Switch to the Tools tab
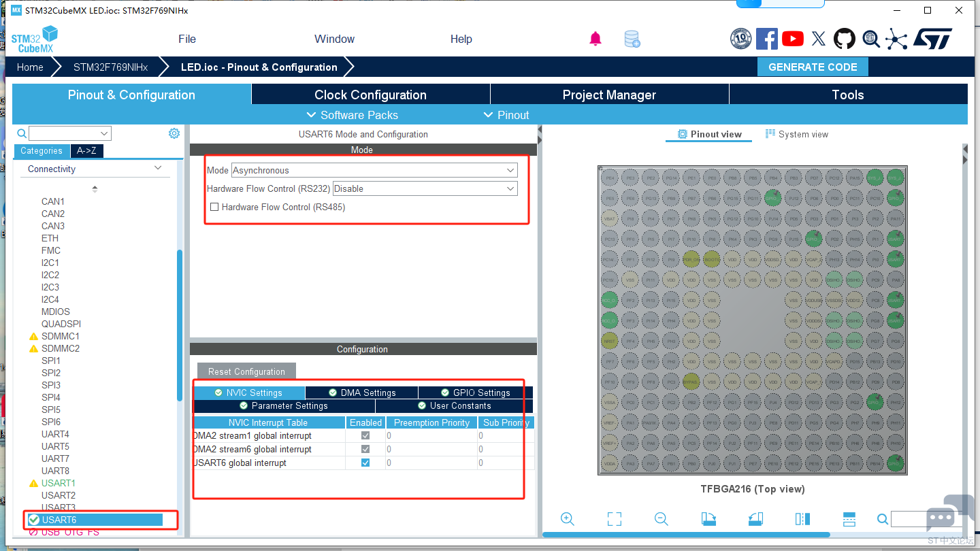Screen dimensions: 980x551 [848, 95]
